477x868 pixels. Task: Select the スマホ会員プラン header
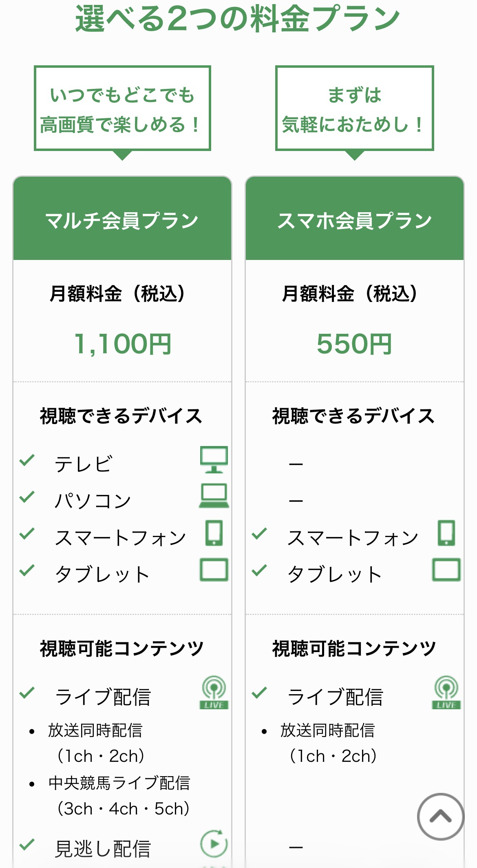tap(355, 220)
